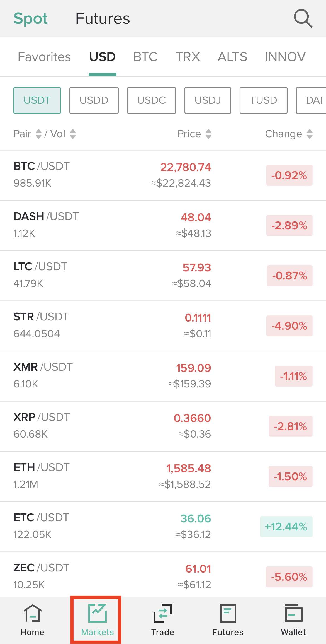The image size is (326, 644).
Task: Select the TUSD quote filter
Action: pos(263,100)
